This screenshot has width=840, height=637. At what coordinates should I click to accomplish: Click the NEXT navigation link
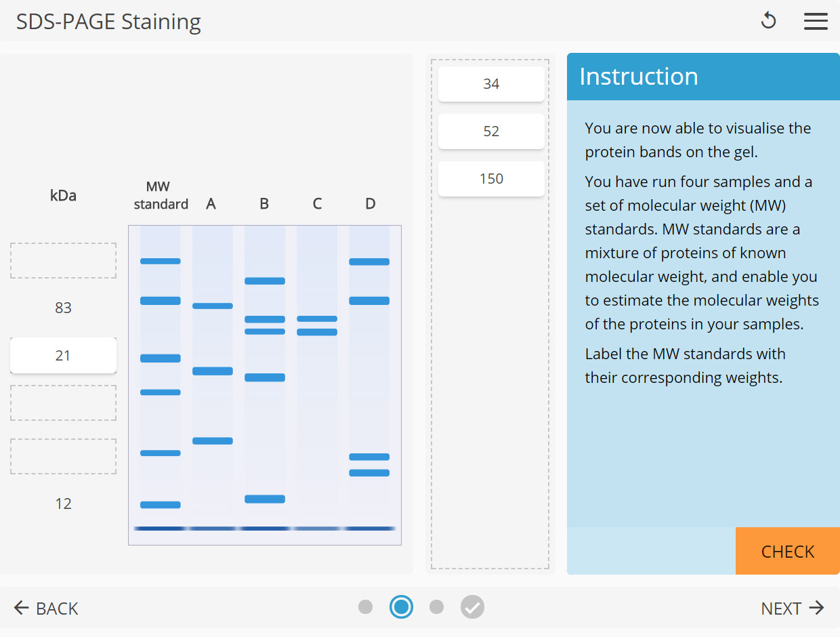(x=780, y=608)
